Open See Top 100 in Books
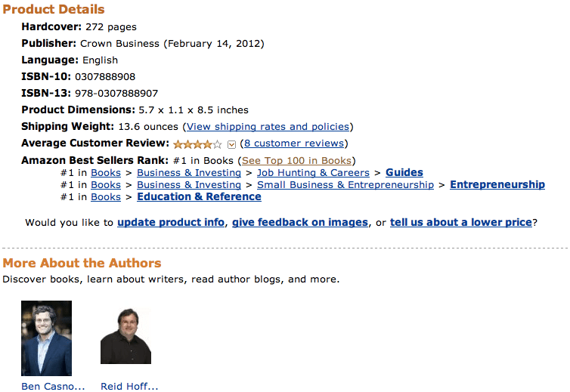 296,161
